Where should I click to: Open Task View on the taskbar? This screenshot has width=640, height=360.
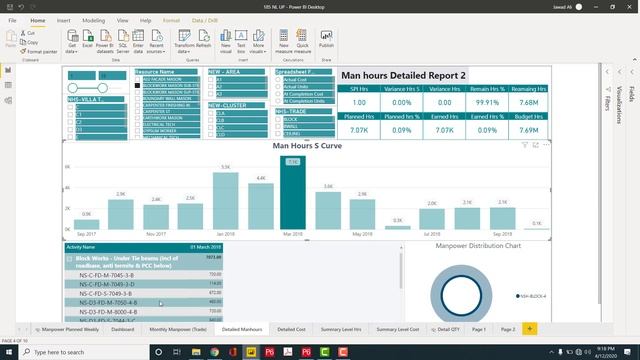177,352
